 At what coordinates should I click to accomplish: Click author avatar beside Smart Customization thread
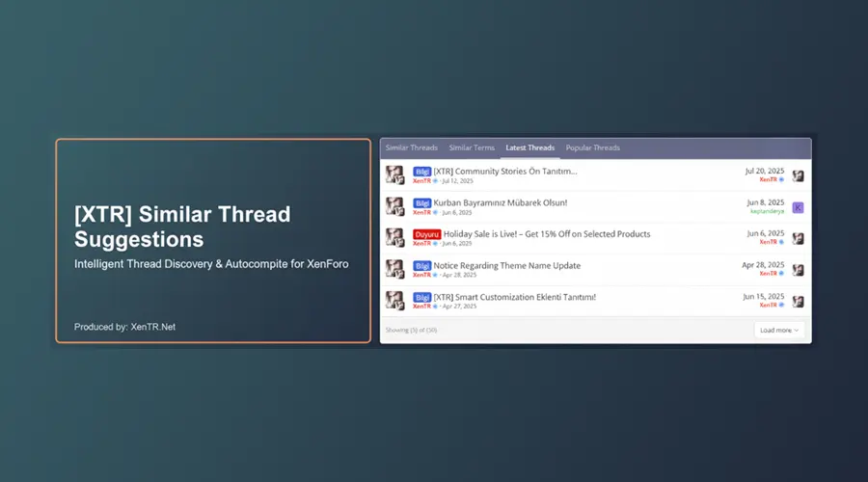(394, 300)
